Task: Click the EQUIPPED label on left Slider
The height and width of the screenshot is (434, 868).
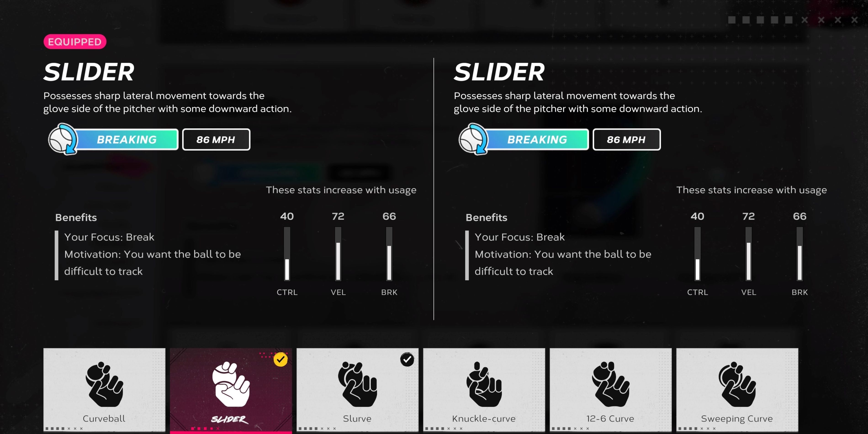Action: (x=74, y=42)
